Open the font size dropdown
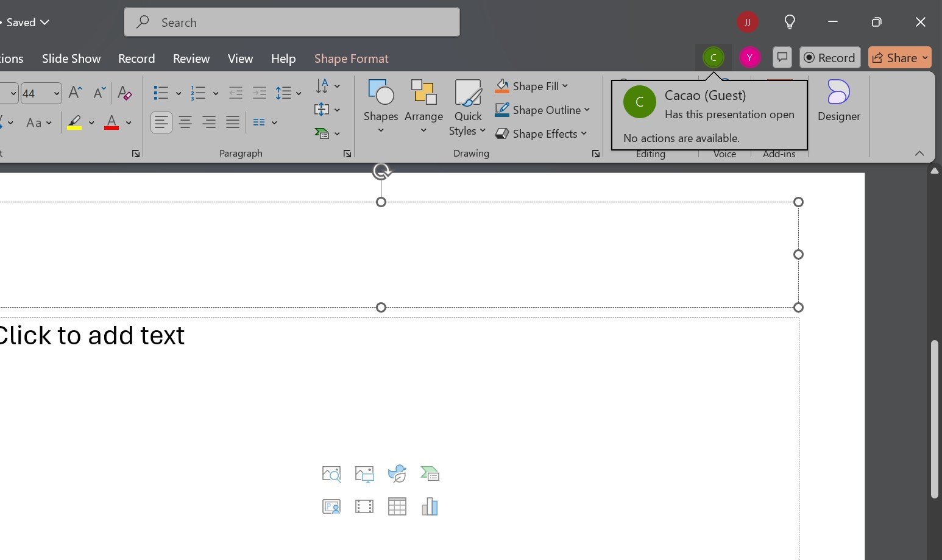This screenshot has height=560, width=942. [57, 93]
